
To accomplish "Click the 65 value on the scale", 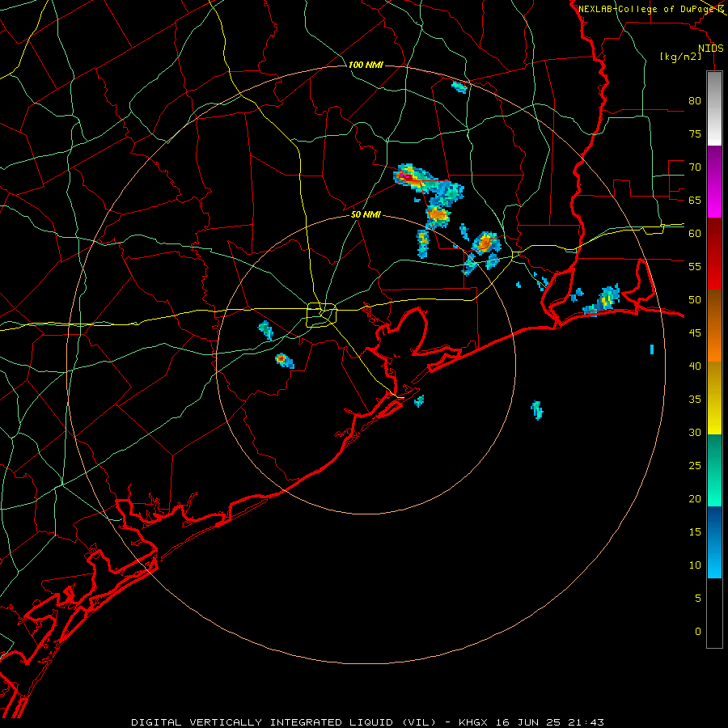I will coord(695,200).
